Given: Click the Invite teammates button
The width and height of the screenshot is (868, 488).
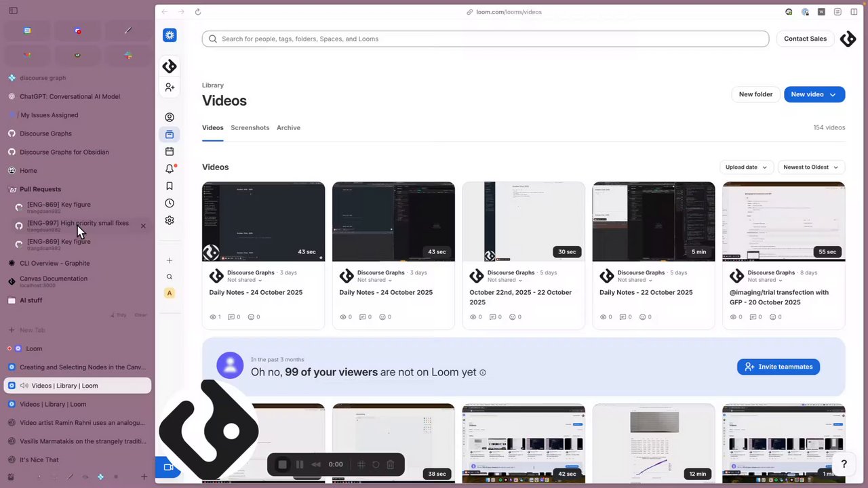Looking at the screenshot, I should 778,367.
